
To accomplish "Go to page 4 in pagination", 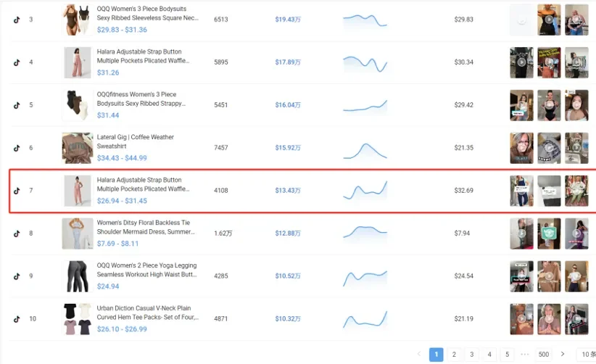I will tap(489, 355).
